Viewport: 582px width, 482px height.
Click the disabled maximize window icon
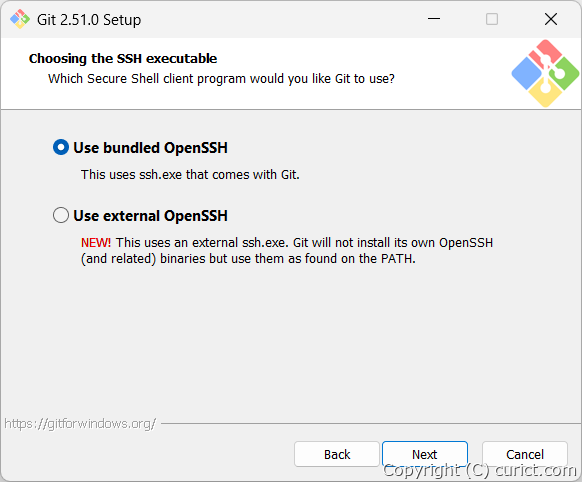pos(492,19)
